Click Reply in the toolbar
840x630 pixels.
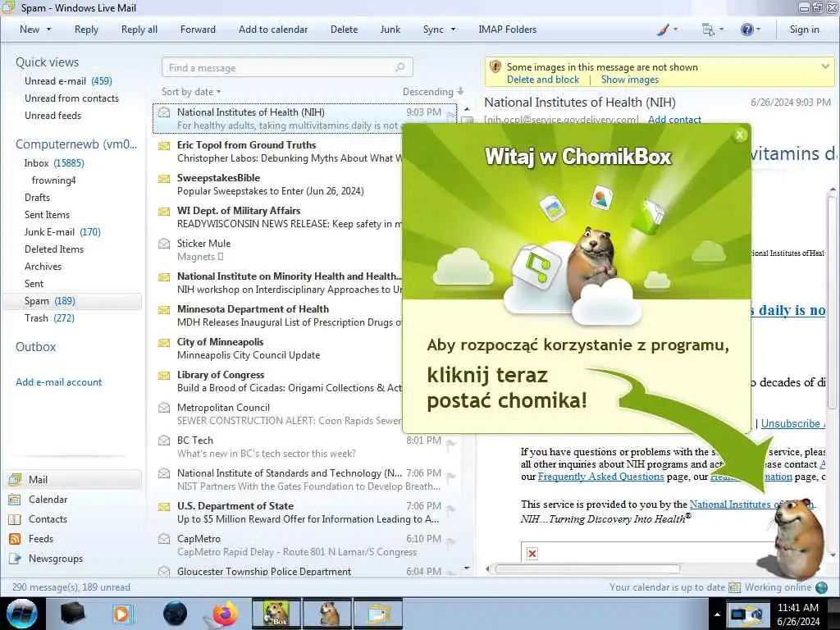(86, 30)
